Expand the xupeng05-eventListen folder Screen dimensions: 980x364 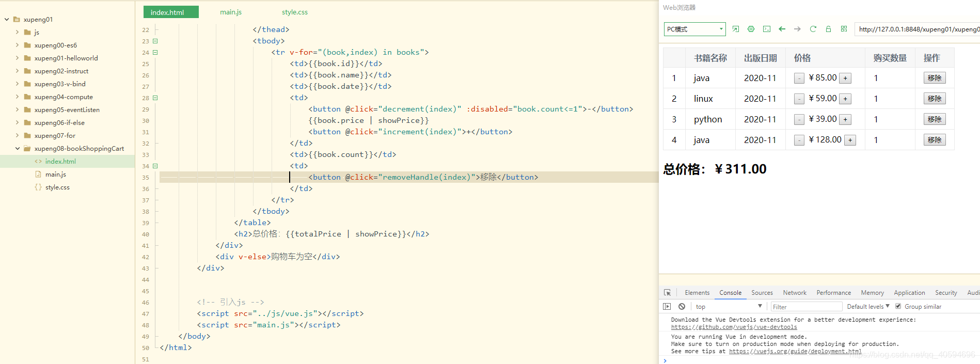[x=17, y=109]
